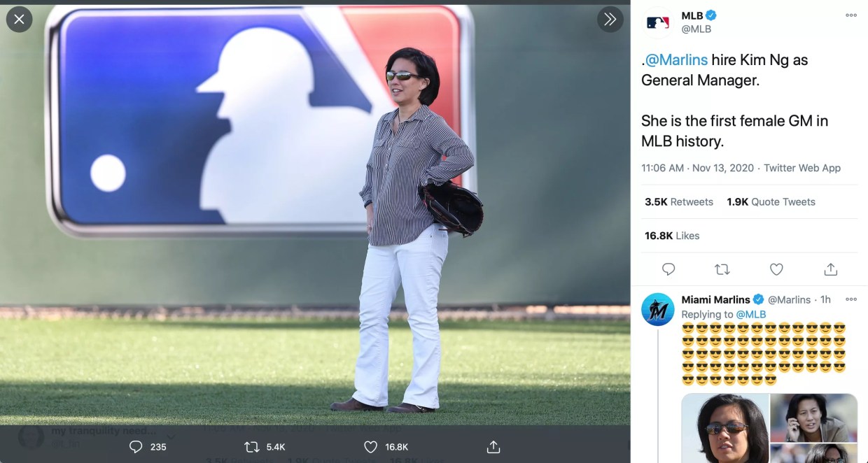Screen dimensions: 868x463
Task: Click the reply icon under the MLB tweet
Action: [668, 269]
